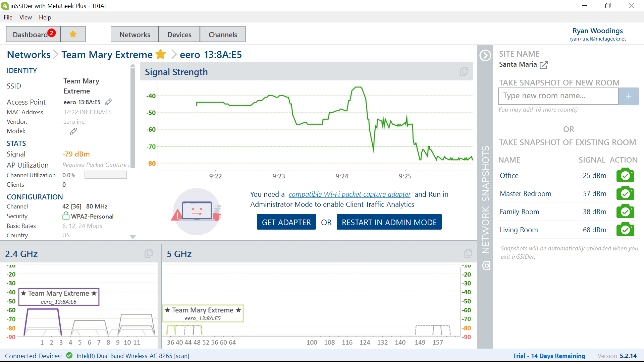644x362 pixels.
Task: Open the starred favorites tab
Action: point(73,34)
